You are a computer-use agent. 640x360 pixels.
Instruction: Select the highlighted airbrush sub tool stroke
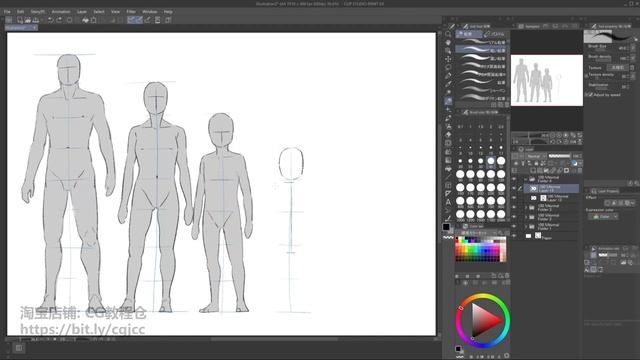coord(481,50)
